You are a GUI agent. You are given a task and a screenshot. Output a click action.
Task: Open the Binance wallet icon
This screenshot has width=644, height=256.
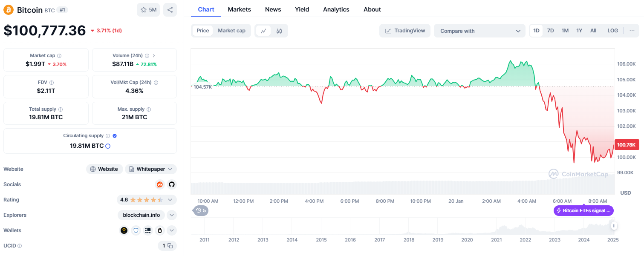[x=124, y=230]
